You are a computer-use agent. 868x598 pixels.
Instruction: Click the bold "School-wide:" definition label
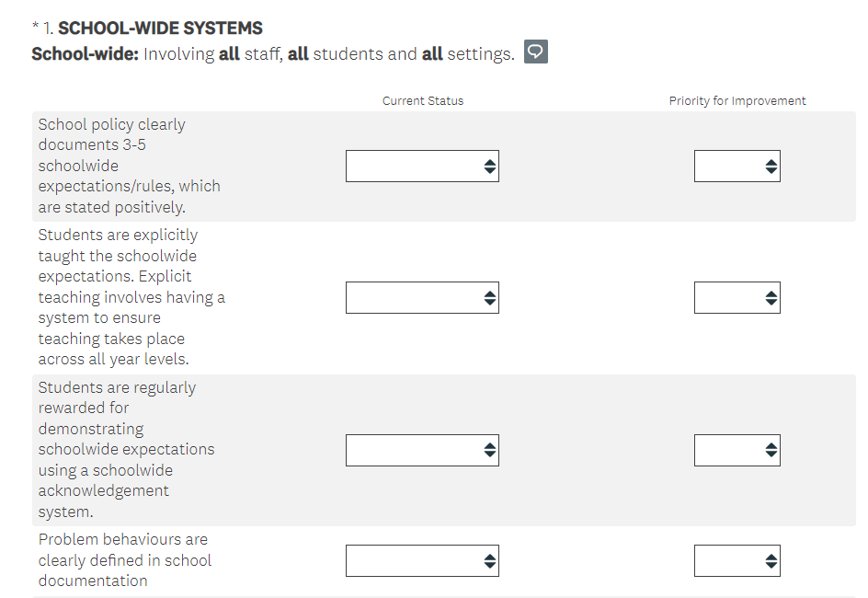click(85, 54)
